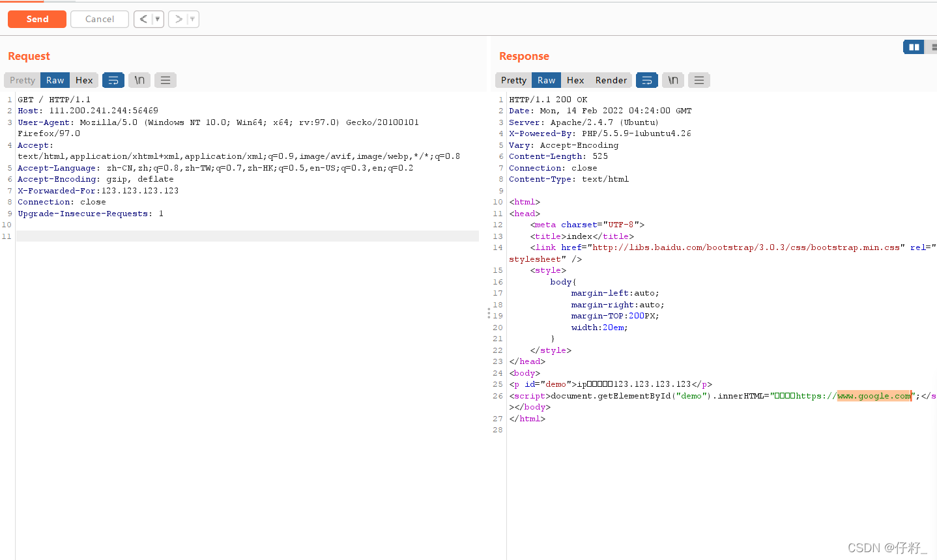
Task: Click the 'Accept-Encoding: gzip, deflate' header
Action: pos(96,179)
